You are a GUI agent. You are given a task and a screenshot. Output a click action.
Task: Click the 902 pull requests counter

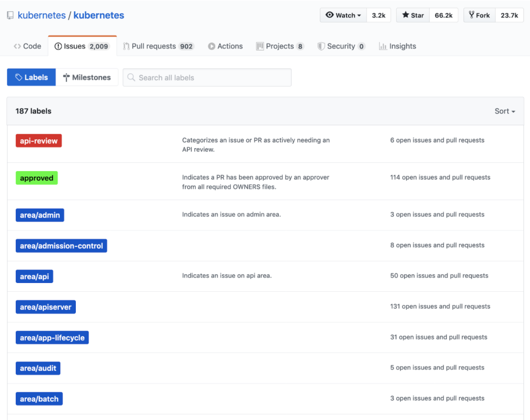pyautogui.click(x=186, y=46)
